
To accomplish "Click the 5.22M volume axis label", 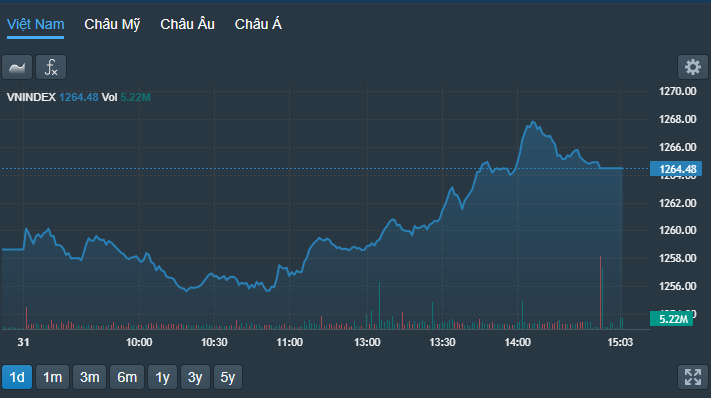I will [672, 319].
